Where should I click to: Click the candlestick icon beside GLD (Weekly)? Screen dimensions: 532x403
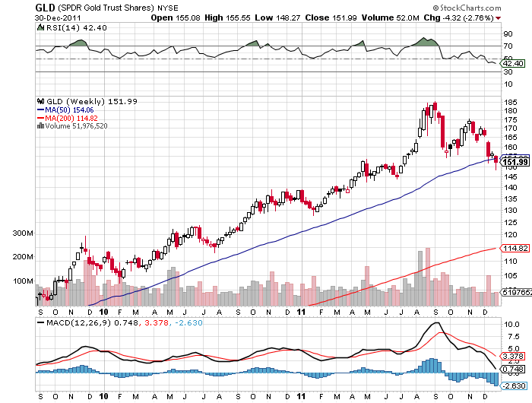click(x=41, y=101)
